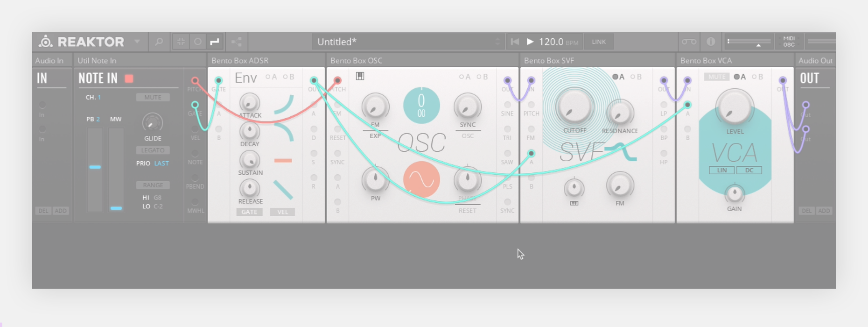Click the Note In NOTE output port

[x=195, y=154]
